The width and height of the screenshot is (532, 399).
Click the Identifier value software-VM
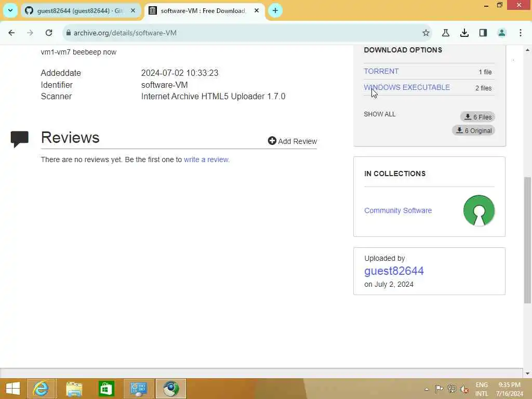coord(165,85)
